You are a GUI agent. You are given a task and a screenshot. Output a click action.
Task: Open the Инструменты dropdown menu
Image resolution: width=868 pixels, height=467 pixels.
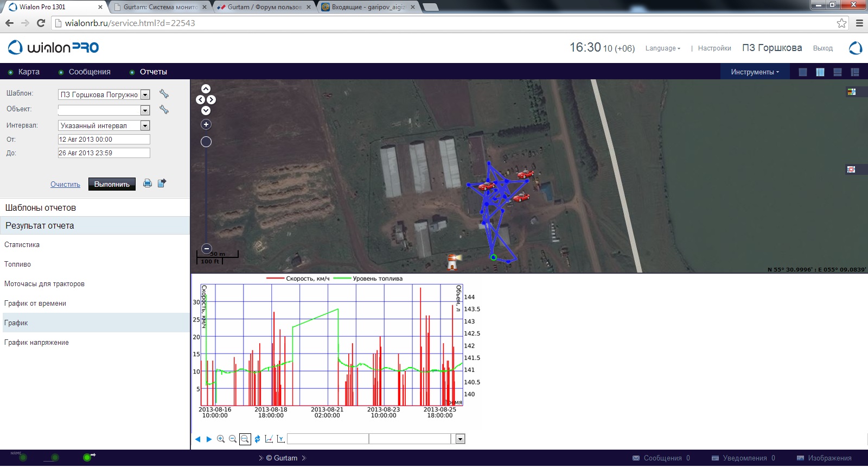pyautogui.click(x=754, y=72)
